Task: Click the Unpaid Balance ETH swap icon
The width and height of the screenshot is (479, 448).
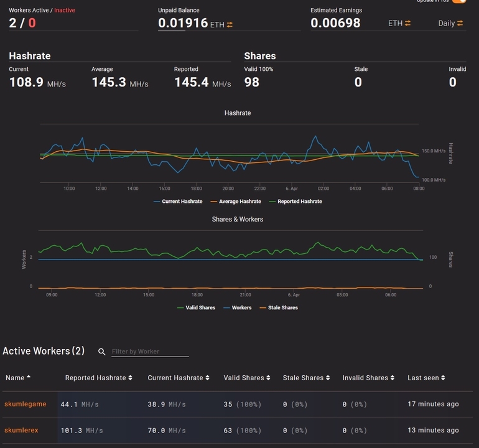Action: point(230,24)
